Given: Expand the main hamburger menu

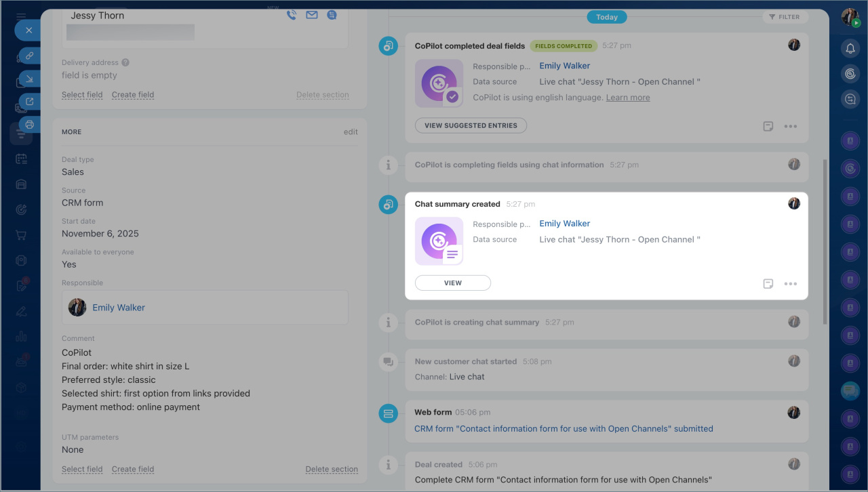Looking at the screenshot, I should point(21,16).
